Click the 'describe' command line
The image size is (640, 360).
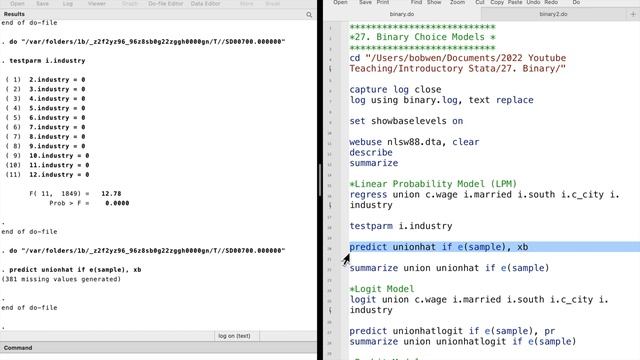(x=371, y=152)
